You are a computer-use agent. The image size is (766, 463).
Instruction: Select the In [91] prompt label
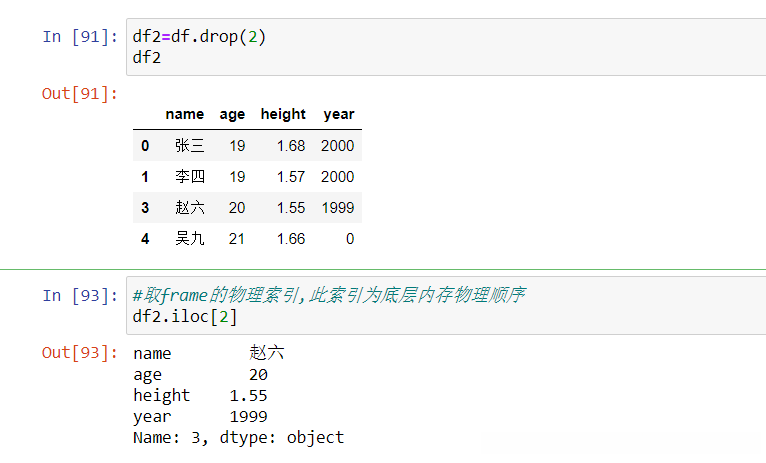79,37
